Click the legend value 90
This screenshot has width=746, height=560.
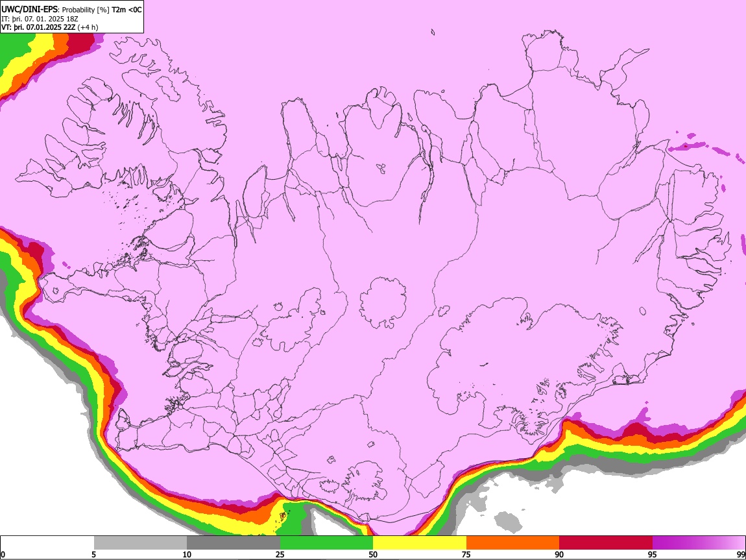(x=559, y=554)
